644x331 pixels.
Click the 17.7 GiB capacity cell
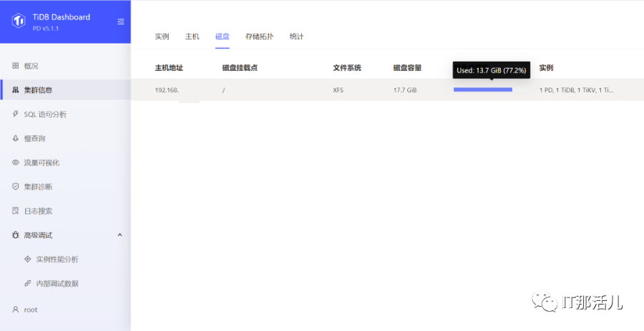[x=405, y=90]
